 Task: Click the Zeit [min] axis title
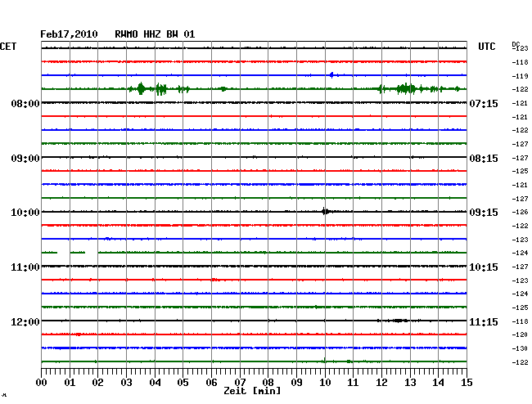[252, 391]
